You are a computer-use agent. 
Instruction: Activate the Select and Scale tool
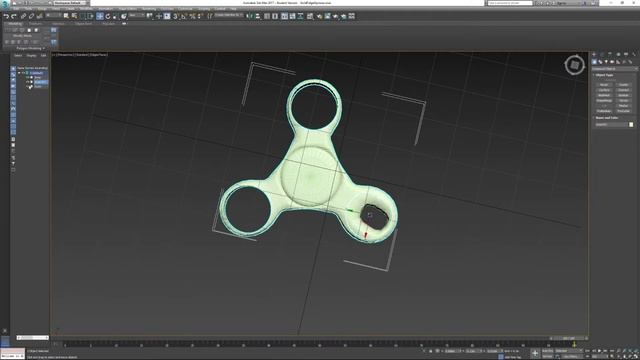point(115,16)
